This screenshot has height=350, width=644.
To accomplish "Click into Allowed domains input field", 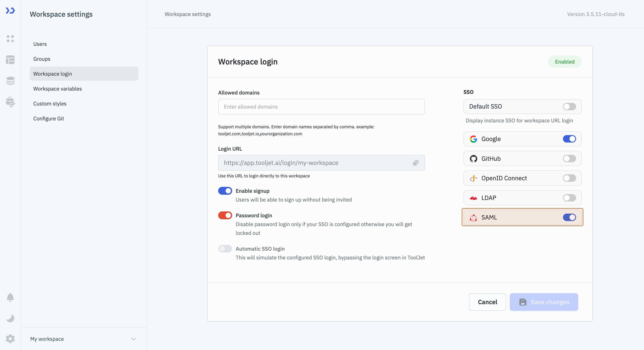I will coord(321,107).
